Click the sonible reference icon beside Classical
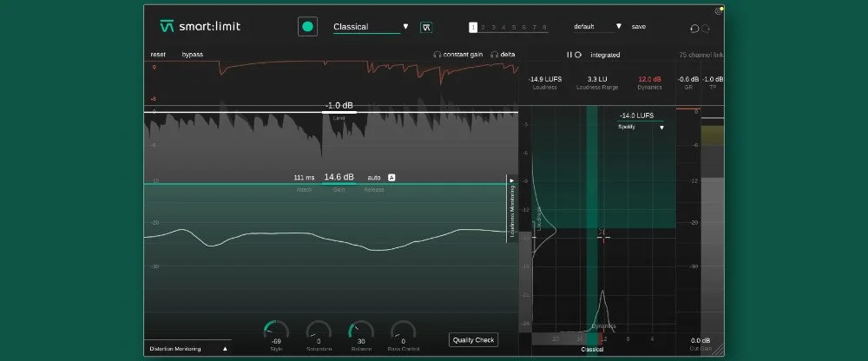868x361 pixels. point(426,27)
